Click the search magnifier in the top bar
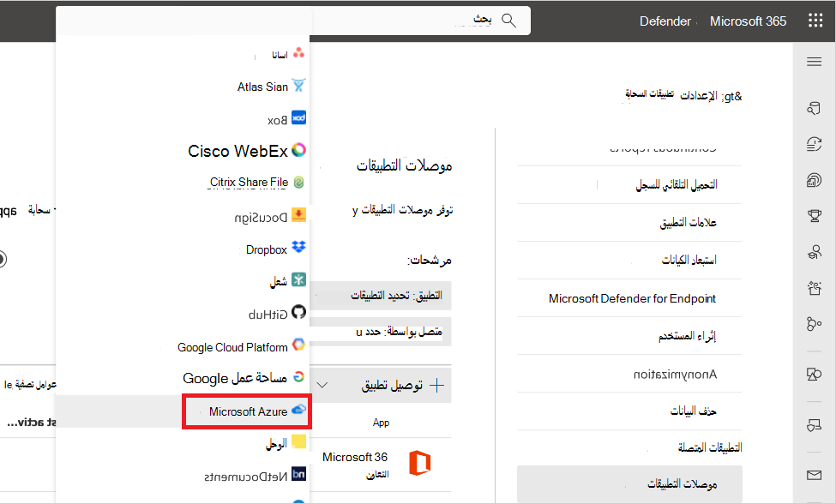This screenshot has width=836, height=504. pos(509,20)
